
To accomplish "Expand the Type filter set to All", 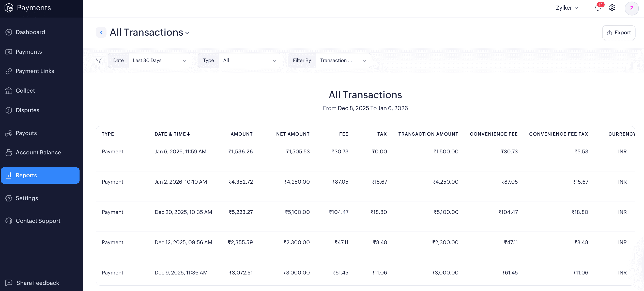I will (250, 60).
